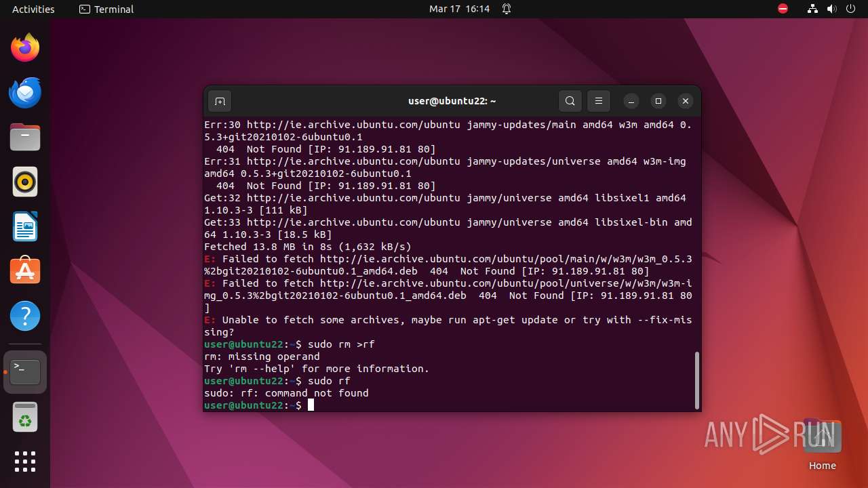Minimize the terminal window
868x488 pixels.
631,101
